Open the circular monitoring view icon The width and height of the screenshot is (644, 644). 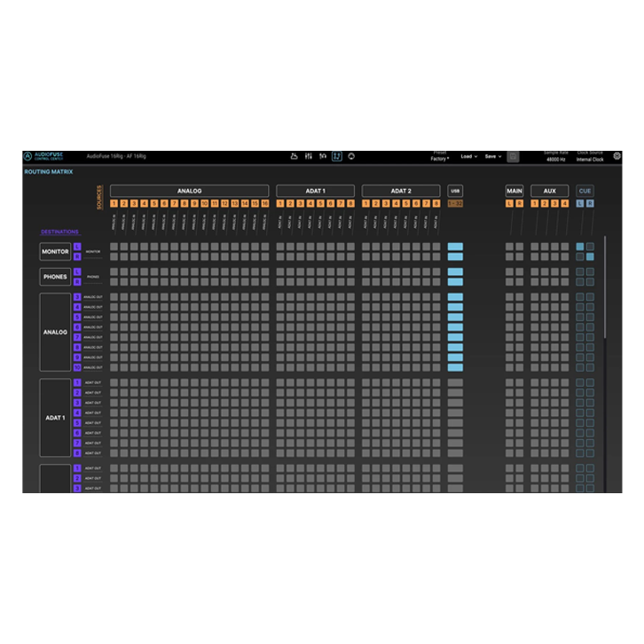point(351,156)
